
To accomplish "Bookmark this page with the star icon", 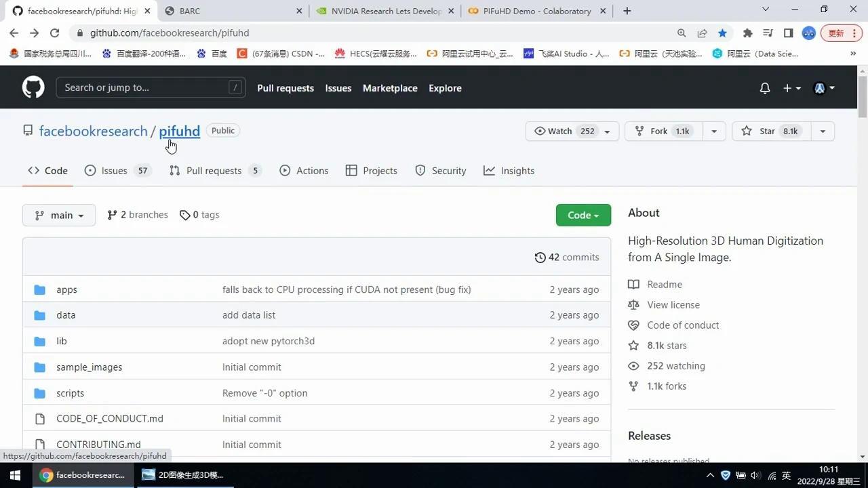I will click(x=723, y=33).
